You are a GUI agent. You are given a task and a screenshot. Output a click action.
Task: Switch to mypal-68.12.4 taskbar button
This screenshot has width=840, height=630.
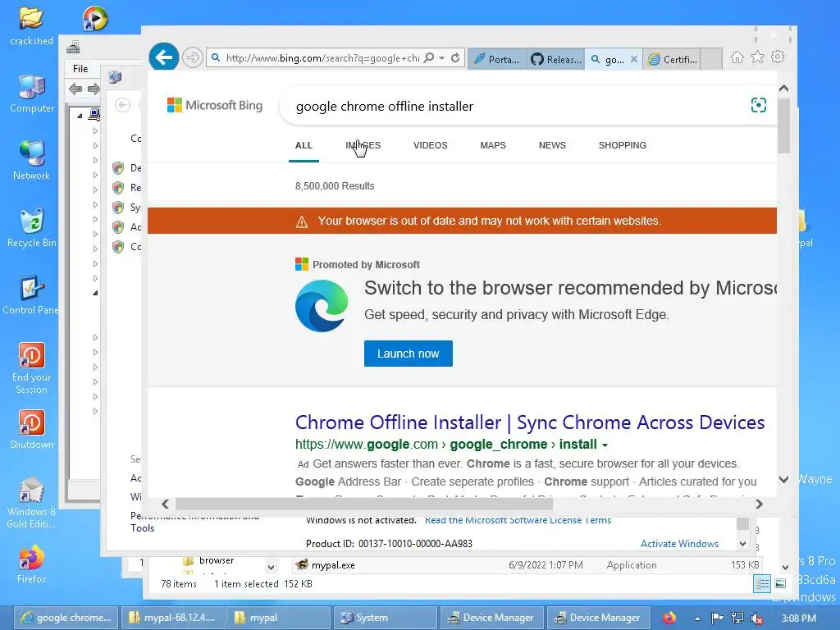(172, 618)
